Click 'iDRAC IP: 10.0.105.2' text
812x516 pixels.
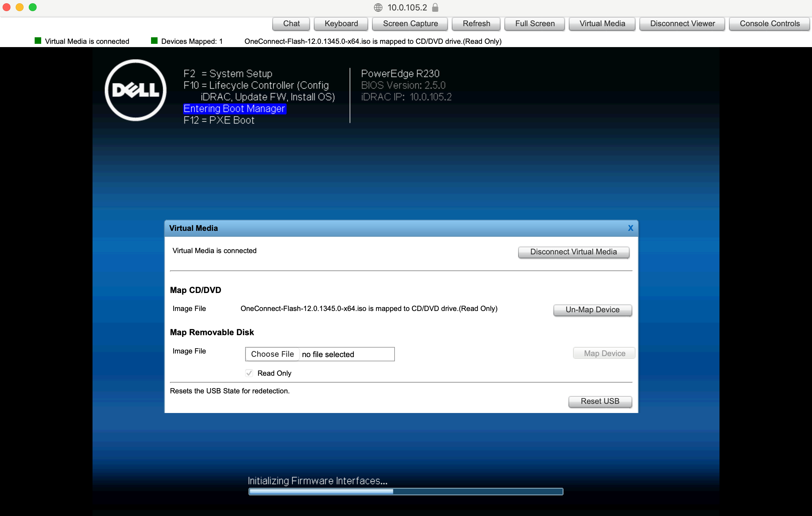pyautogui.click(x=406, y=97)
